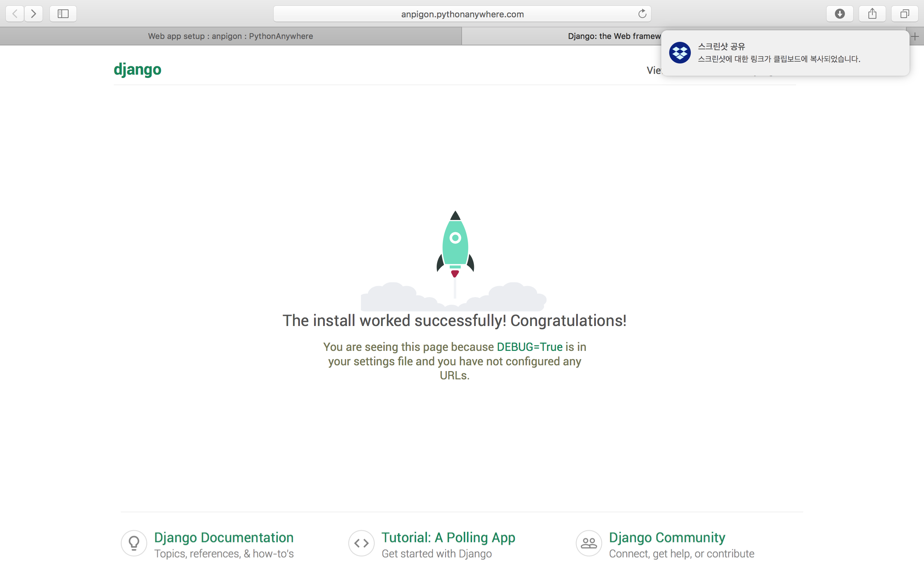
Task: Show all tabs with the overview icon
Action: click(x=905, y=14)
